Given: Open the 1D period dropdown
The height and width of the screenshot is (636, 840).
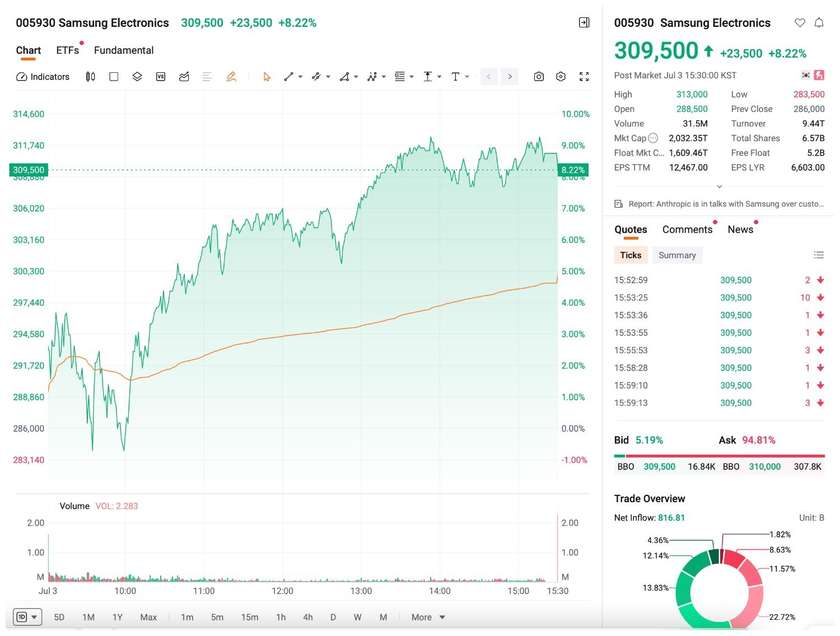Looking at the screenshot, I should (27, 617).
